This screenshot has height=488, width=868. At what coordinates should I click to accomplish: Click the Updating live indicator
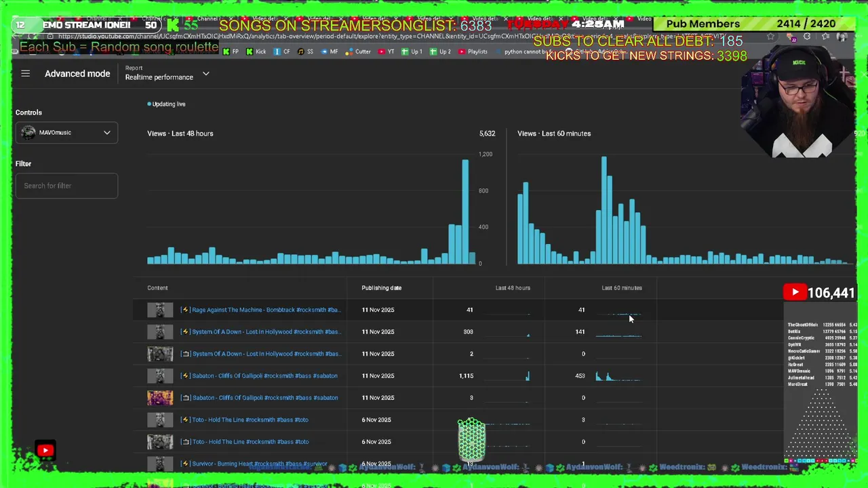[166, 104]
